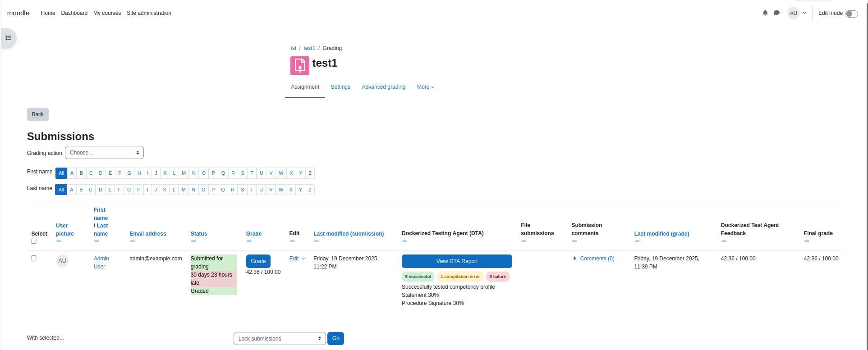Viewport: 868px width, 350px height.
Task: Sort by Last modified (submission) header
Action: [x=349, y=234]
